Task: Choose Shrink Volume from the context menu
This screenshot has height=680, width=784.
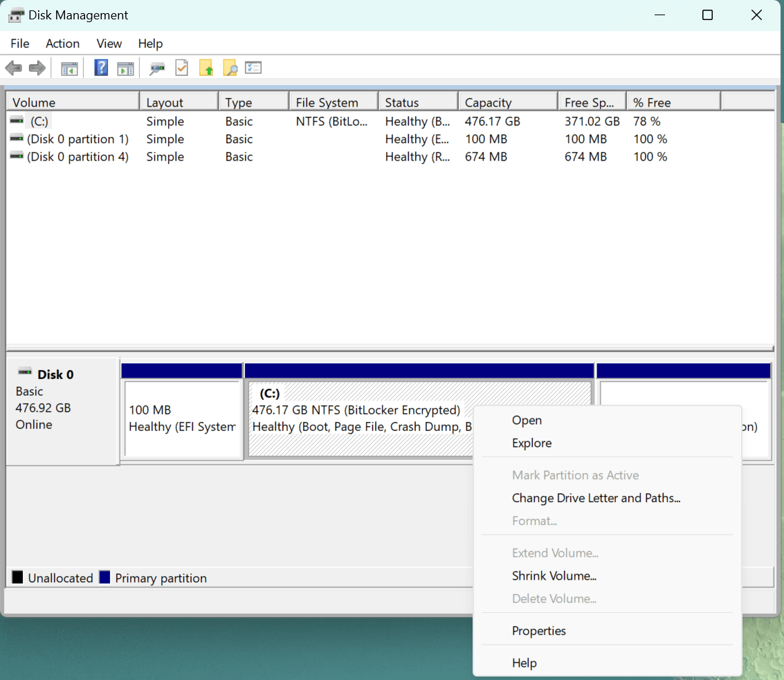Action: point(554,576)
